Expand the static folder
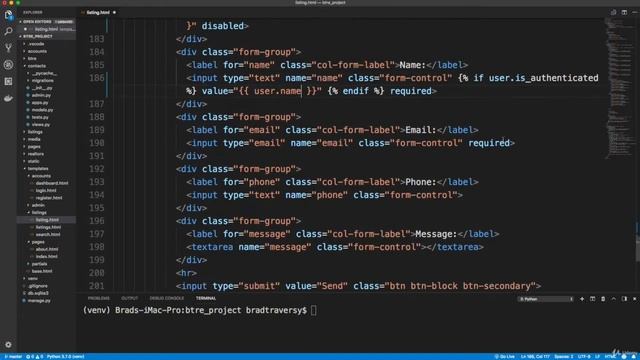640x360 pixels. point(33,161)
